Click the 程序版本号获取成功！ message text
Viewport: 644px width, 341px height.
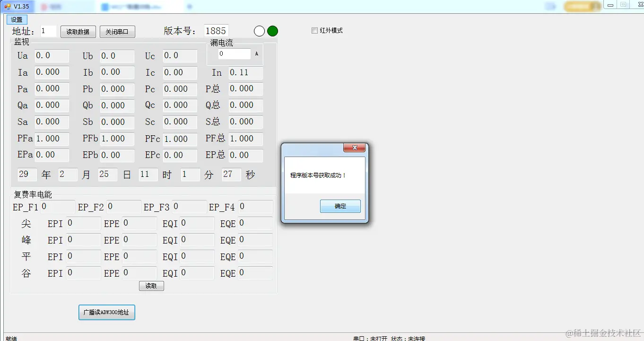[318, 175]
